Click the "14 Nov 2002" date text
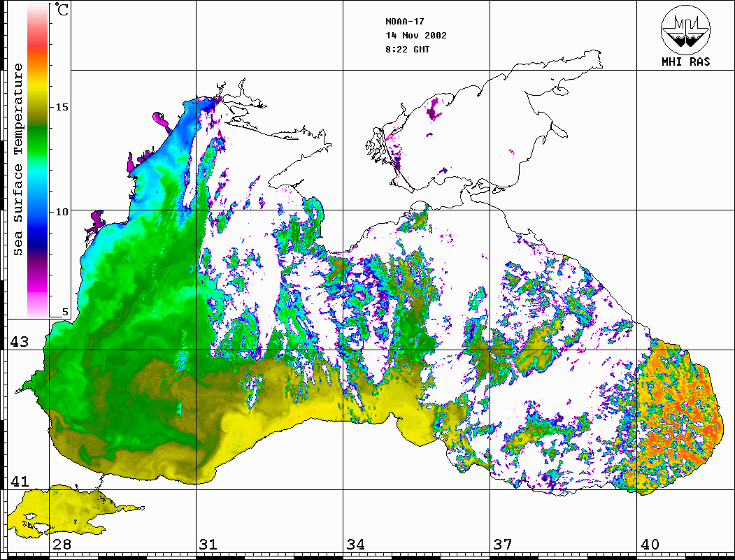The width and height of the screenshot is (735, 560). [416, 36]
